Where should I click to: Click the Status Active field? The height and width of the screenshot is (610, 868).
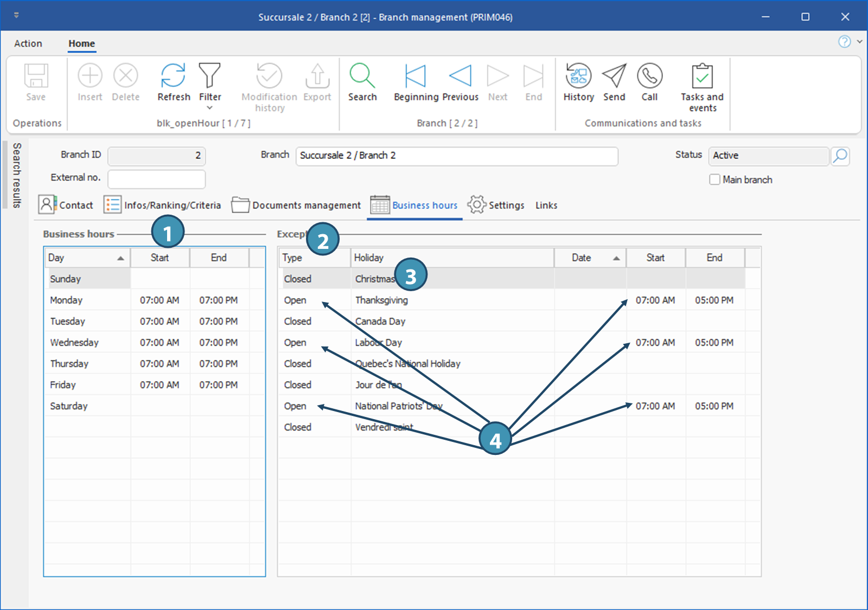click(769, 156)
